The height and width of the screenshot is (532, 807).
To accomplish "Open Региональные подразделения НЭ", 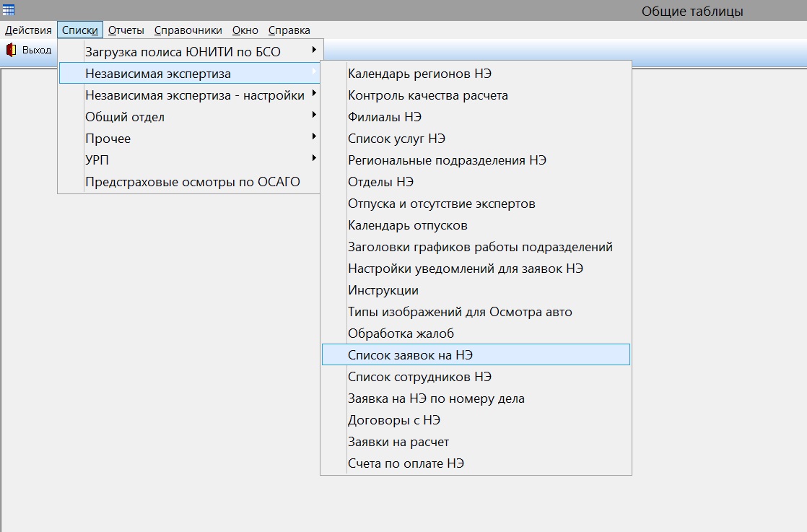I will click(476, 160).
